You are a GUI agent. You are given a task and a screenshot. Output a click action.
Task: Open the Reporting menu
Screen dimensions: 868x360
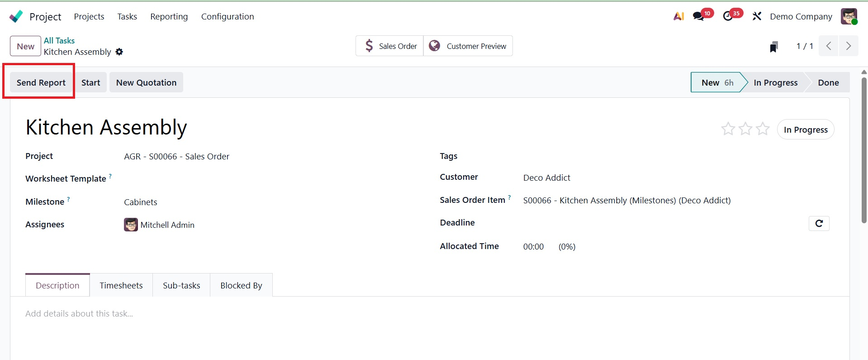[x=169, y=17]
